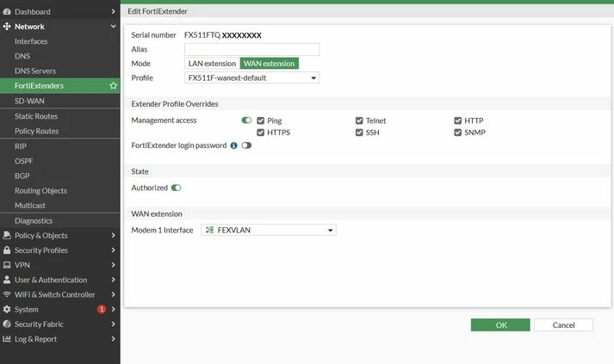Uncheck the SSH checkbox
This screenshot has width=614, height=364.
[x=359, y=133]
